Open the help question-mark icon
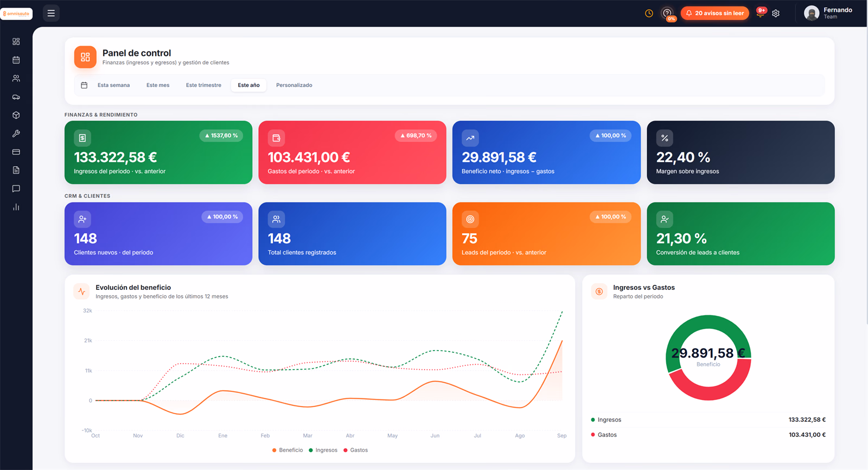Viewport: 868px width, 470px height. (667, 13)
